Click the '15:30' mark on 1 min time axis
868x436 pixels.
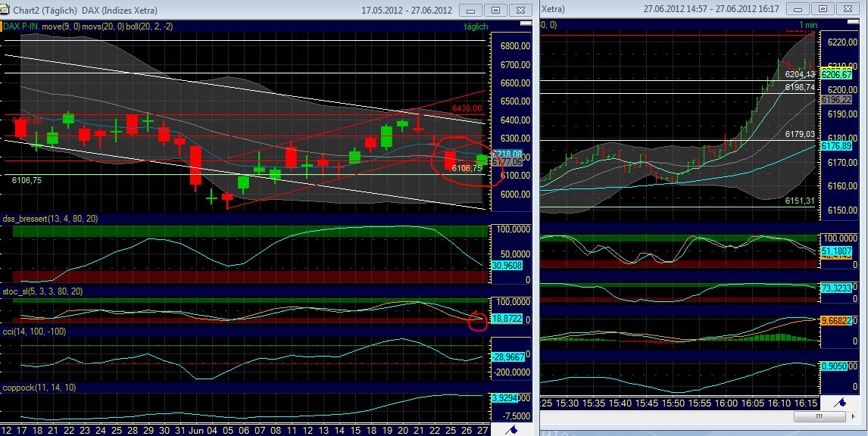coord(567,403)
